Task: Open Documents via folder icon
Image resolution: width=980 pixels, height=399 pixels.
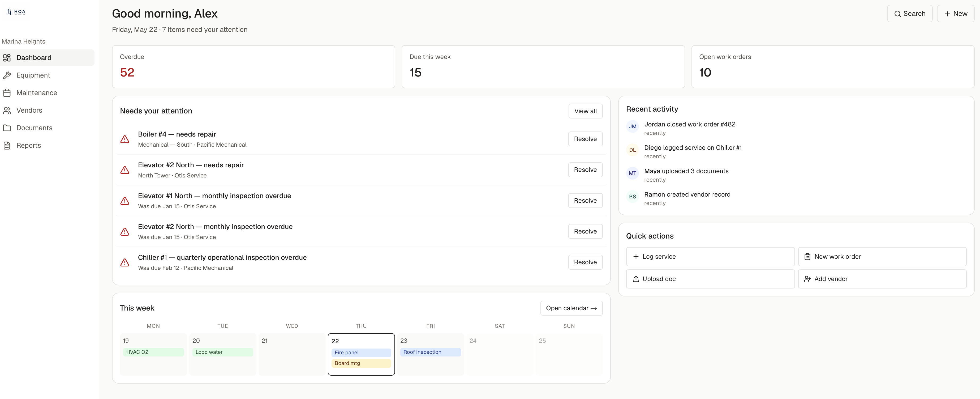Action: [x=7, y=128]
